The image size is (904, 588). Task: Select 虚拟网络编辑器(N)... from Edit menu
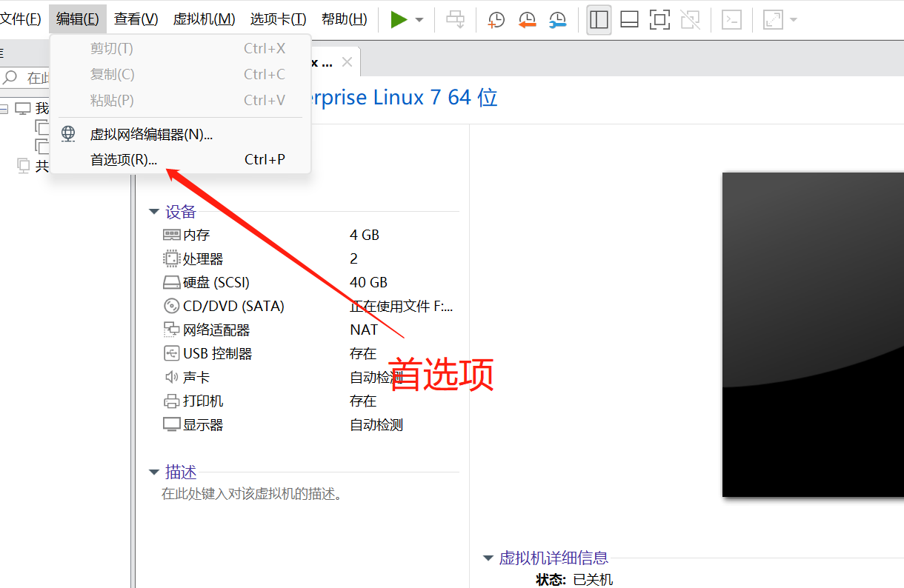coord(180,134)
